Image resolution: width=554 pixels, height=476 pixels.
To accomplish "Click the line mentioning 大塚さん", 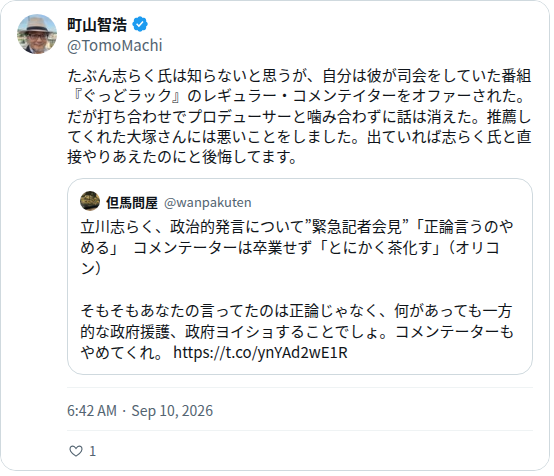I will (300, 137).
